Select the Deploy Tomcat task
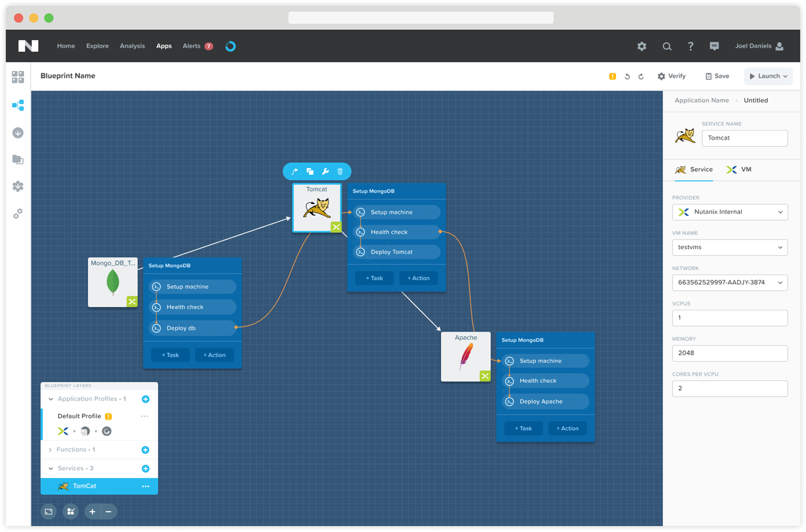The image size is (806, 532). pyautogui.click(x=396, y=252)
